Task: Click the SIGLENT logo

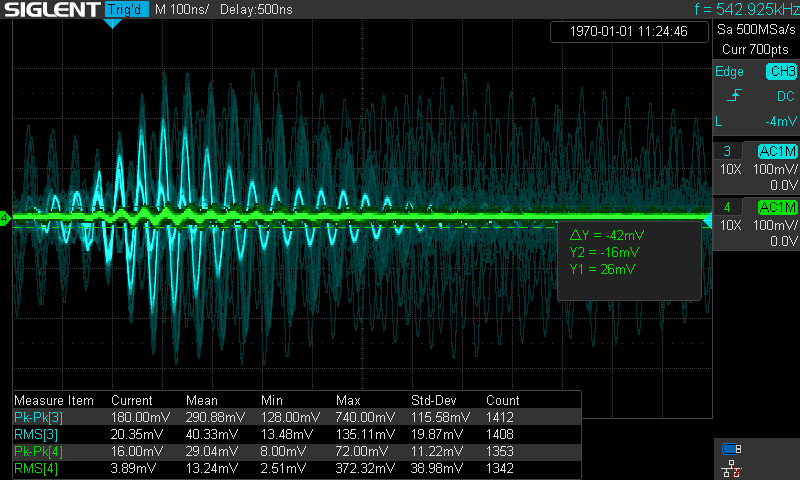Action: tap(50, 9)
